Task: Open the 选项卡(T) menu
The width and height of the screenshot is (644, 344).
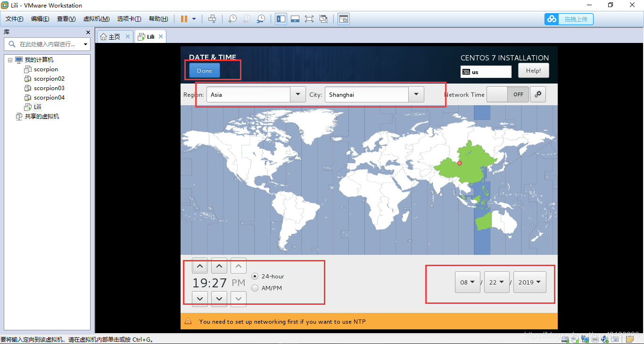Action: [129, 19]
